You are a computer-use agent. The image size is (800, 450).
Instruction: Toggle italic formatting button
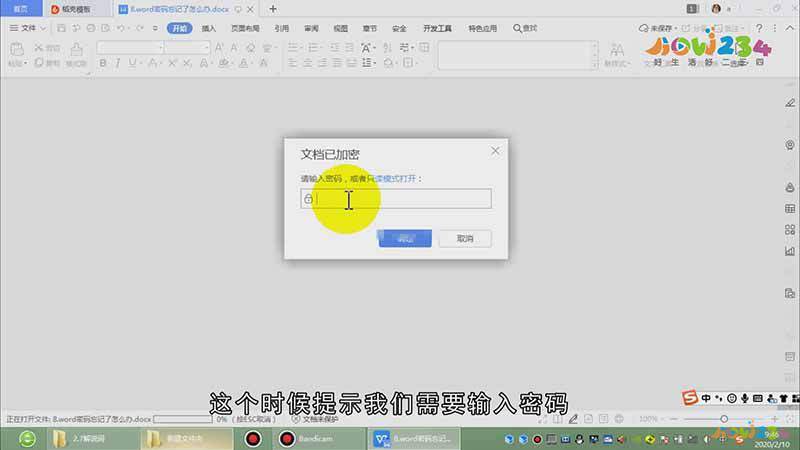pyautogui.click(x=118, y=63)
